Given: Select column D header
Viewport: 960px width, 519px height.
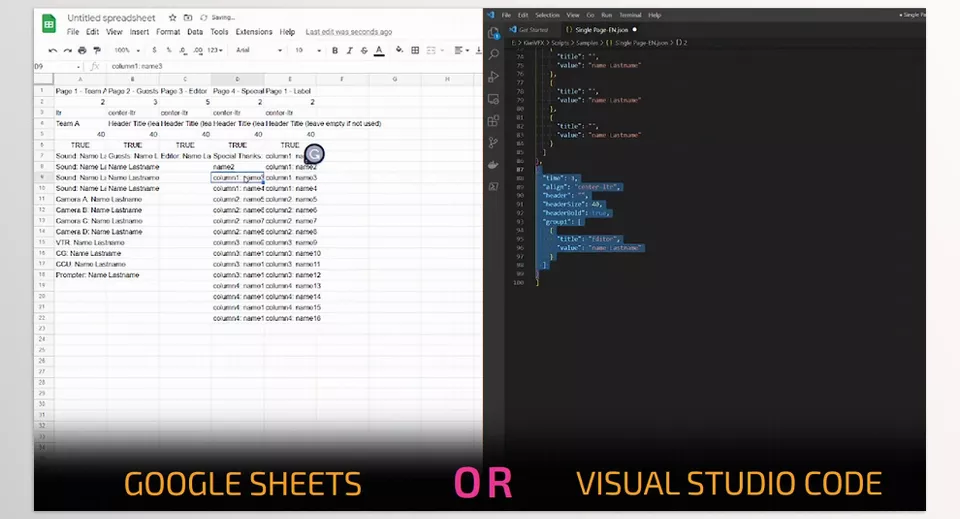Looking at the screenshot, I should 238,79.
